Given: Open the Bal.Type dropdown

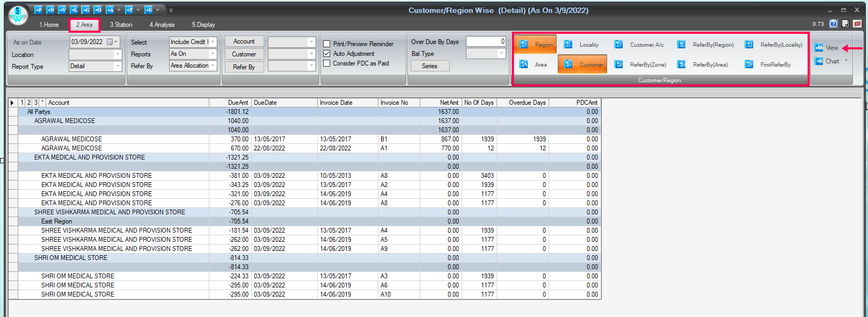Looking at the screenshot, I should tap(501, 54).
